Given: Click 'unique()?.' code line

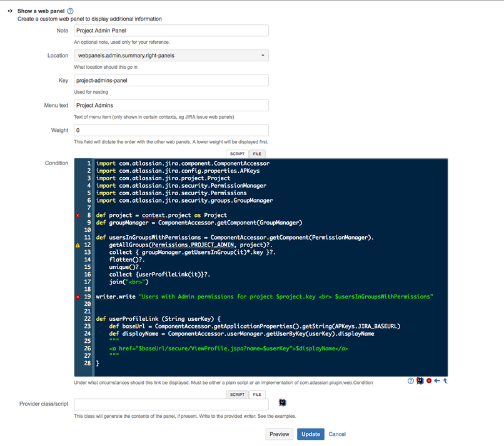Looking at the screenshot, I should click(x=125, y=267).
